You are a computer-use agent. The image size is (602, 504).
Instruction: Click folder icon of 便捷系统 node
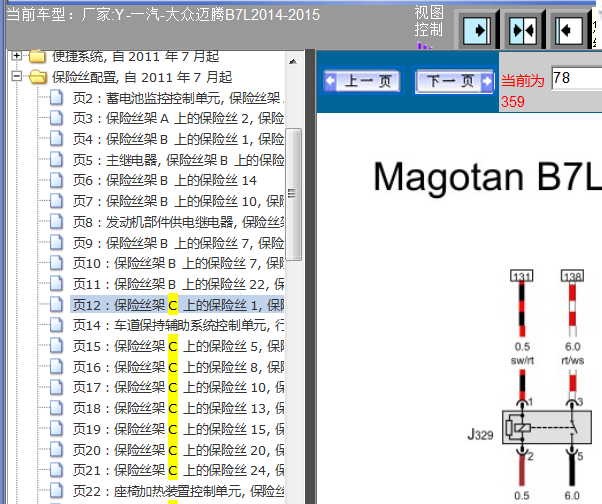[x=38, y=56]
